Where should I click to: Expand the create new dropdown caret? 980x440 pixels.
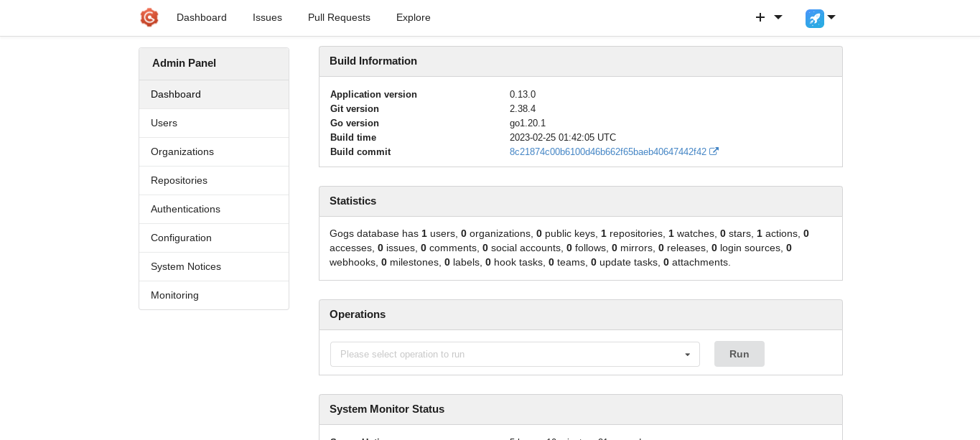(x=778, y=17)
